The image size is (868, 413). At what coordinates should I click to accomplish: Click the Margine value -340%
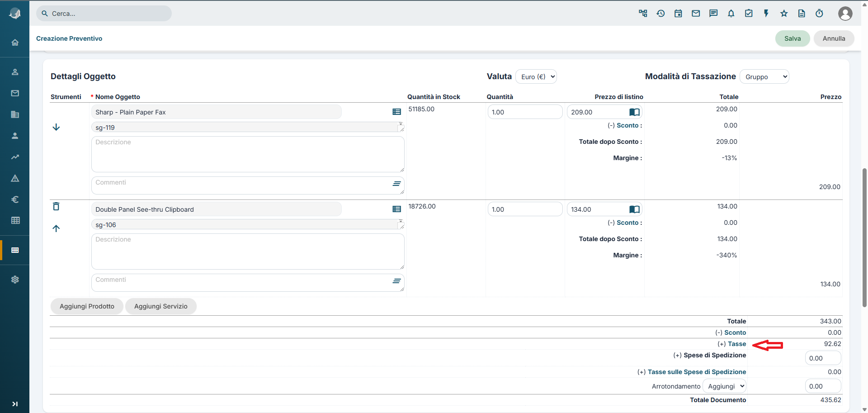(x=726, y=255)
